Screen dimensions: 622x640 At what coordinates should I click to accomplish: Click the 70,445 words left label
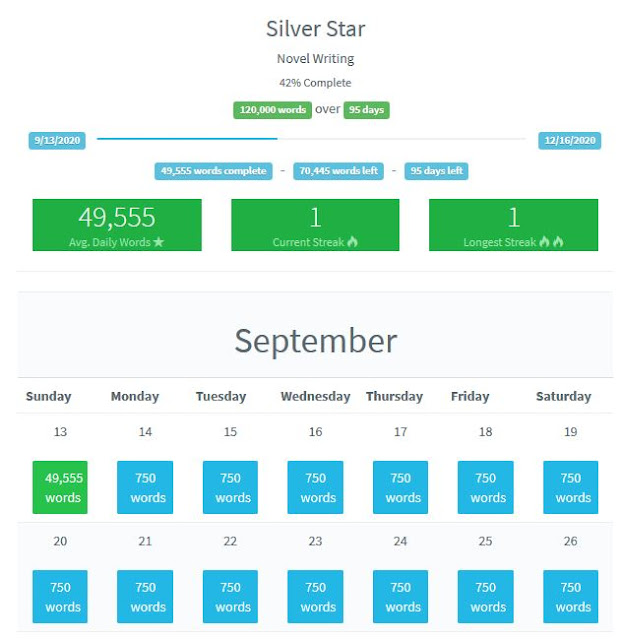click(x=338, y=171)
